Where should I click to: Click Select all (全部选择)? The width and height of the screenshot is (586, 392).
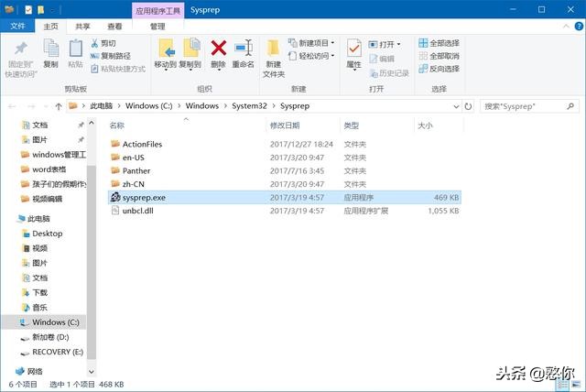pos(439,43)
